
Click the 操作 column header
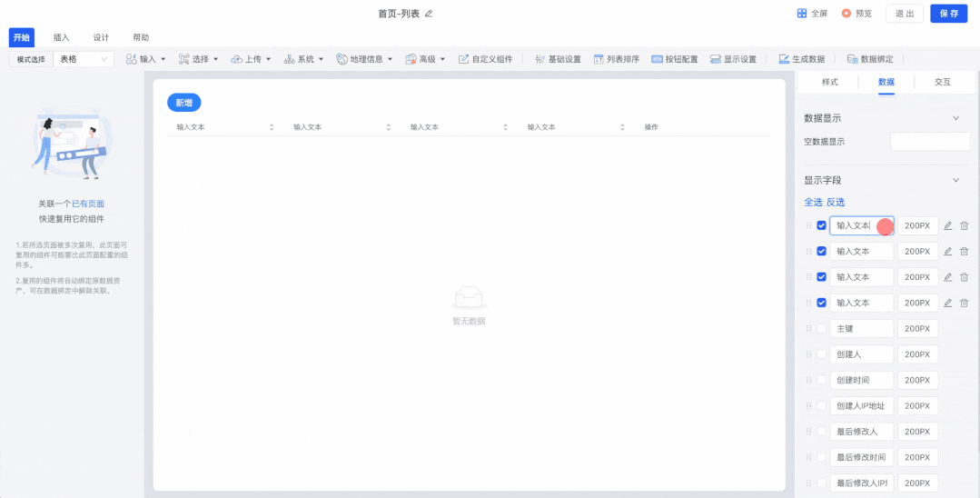tap(651, 127)
